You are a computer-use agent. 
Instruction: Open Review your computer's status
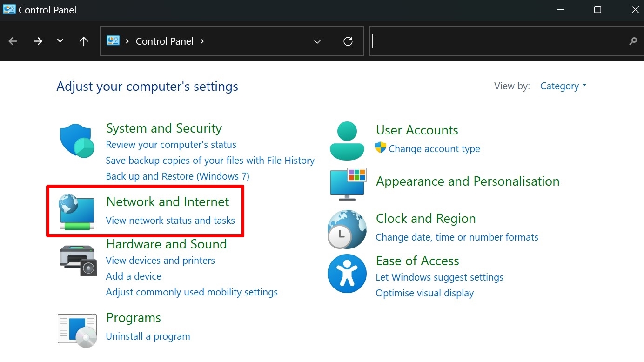(x=171, y=145)
